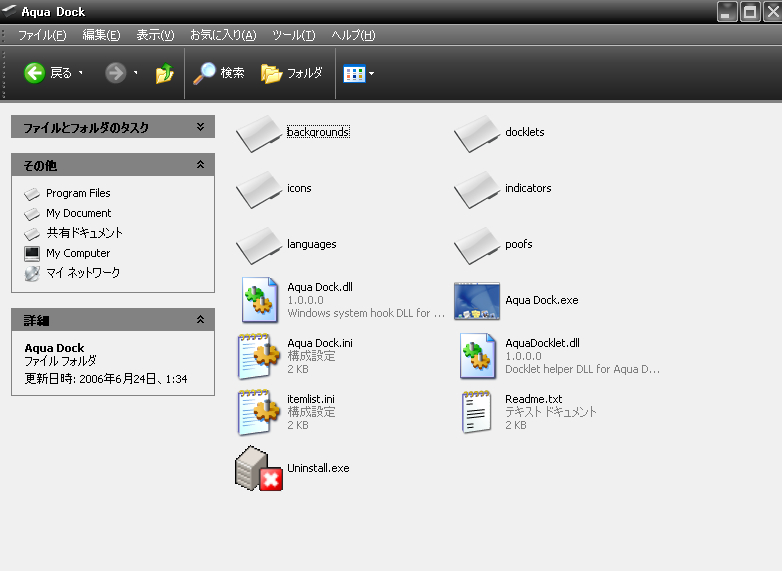Click the grey Forward arrow icon

click(x=115, y=73)
